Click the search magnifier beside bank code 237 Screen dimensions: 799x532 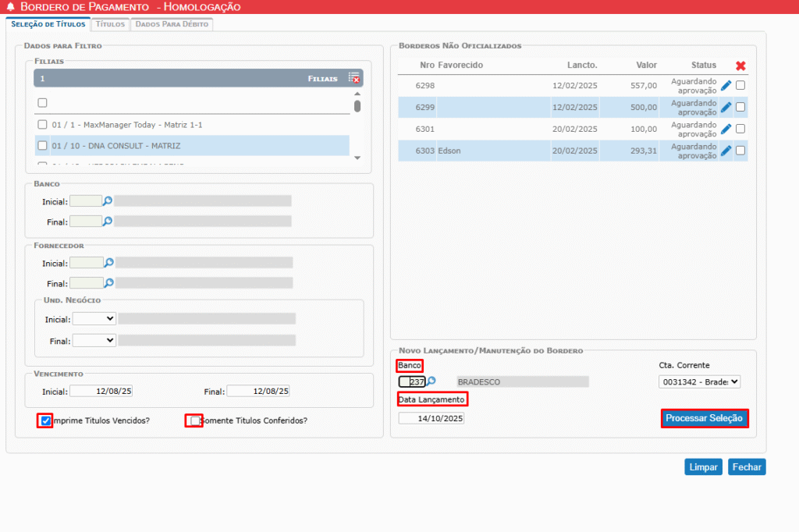(431, 381)
